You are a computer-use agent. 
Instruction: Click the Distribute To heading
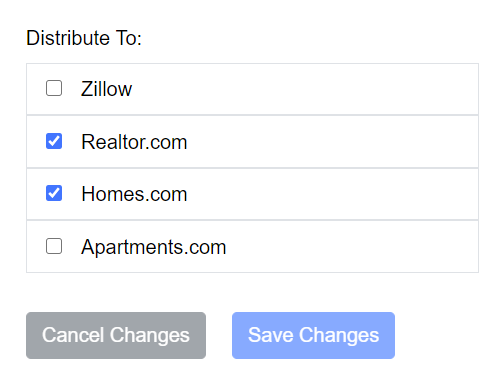(x=84, y=38)
